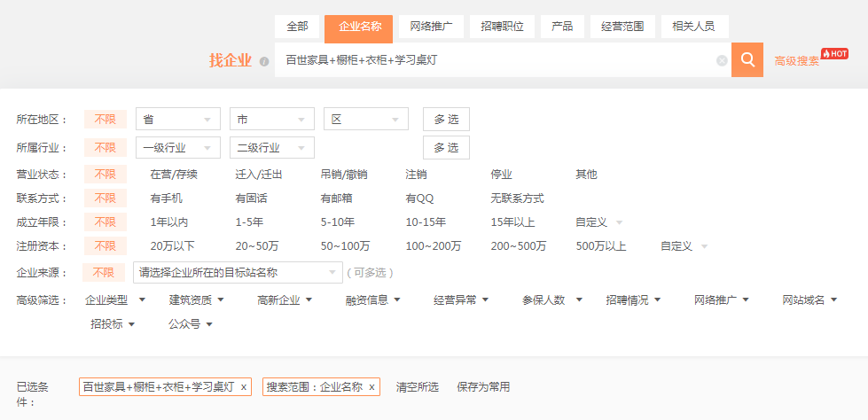This screenshot has width=868, height=420.
Task: Click the orange search magnifier button
Action: [x=747, y=60]
